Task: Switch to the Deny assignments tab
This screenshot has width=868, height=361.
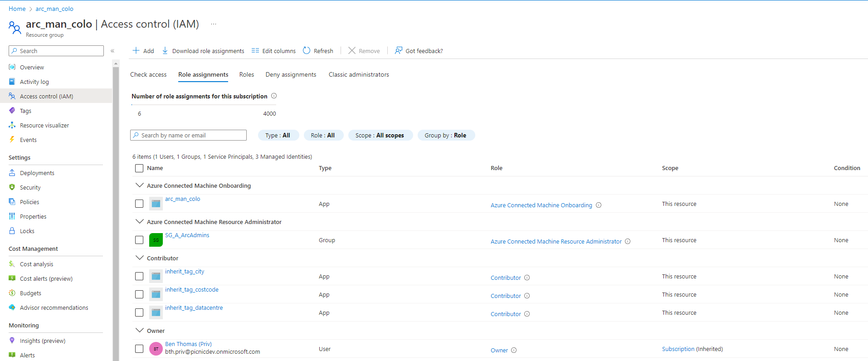Action: [x=291, y=74]
